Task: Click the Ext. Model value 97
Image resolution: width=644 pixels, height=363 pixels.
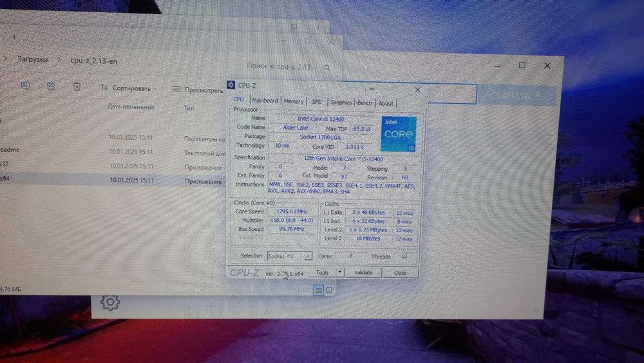Action: (x=344, y=176)
